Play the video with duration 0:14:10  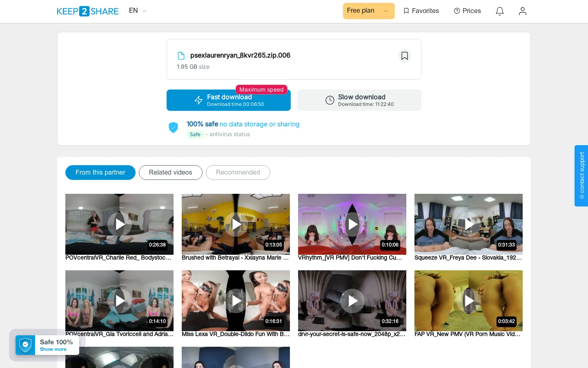click(120, 301)
